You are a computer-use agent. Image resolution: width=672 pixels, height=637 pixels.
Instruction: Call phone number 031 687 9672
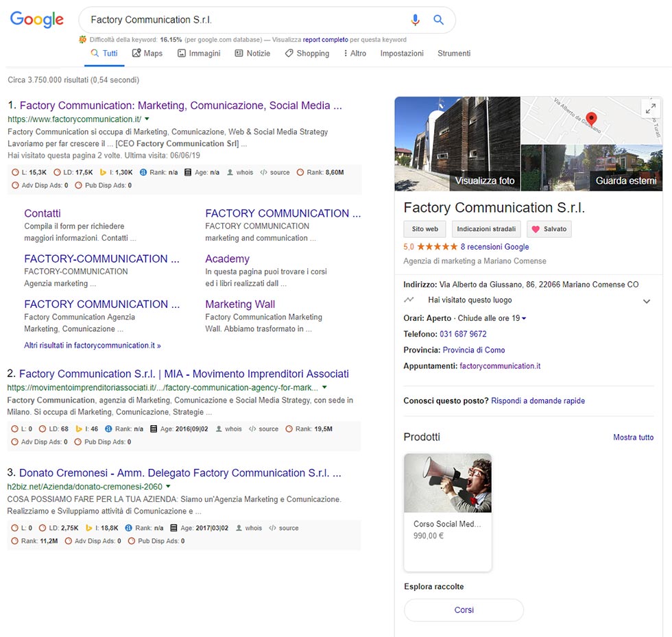click(463, 334)
